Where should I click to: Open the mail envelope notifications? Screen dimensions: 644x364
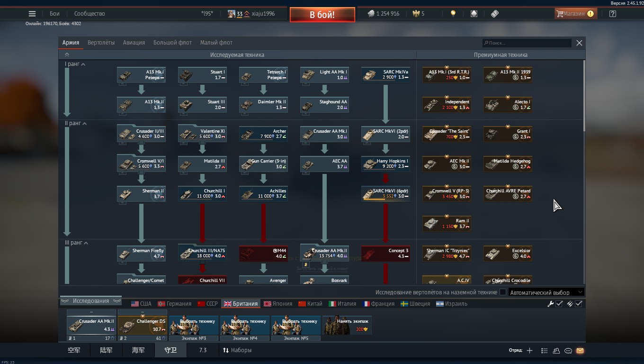coord(580,351)
